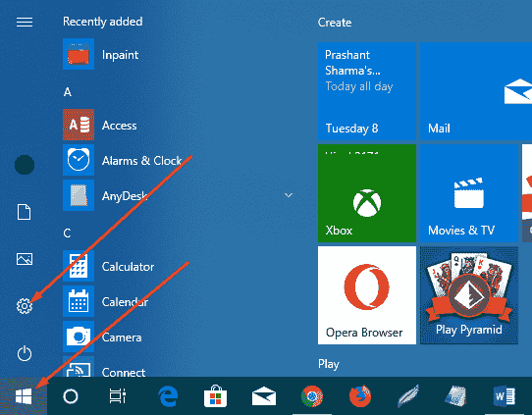This screenshot has height=415, width=532.
Task: Launch AnyDesk icon in app list
Action: (79, 195)
